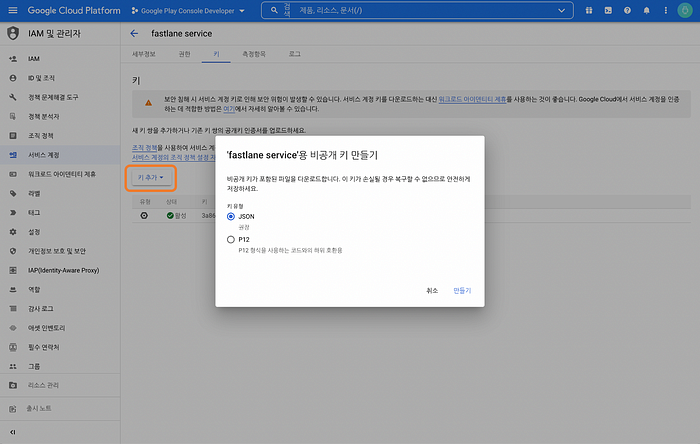Image resolution: width=700 pixels, height=444 pixels.
Task: Click the 만들기 button in dialog
Action: pos(462,290)
